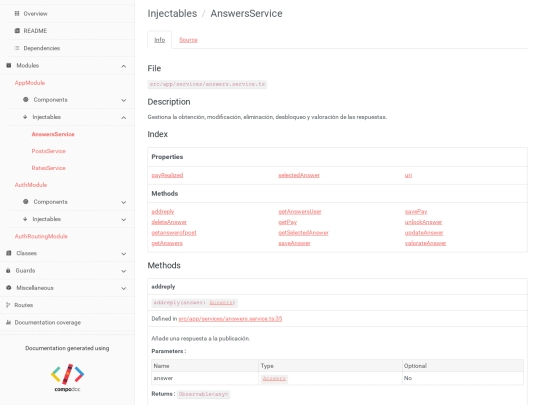Click the AppModule Injectables arrow-down icon
Image resolution: width=540 pixels, height=405 pixels.
25,117
